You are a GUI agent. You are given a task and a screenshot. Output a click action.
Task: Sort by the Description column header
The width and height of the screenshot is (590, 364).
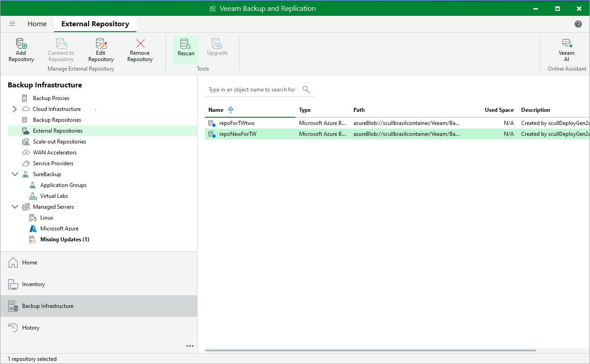[x=536, y=110]
